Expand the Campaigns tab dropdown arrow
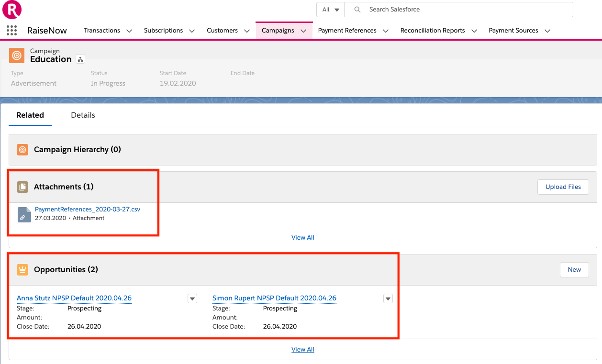 (x=303, y=31)
